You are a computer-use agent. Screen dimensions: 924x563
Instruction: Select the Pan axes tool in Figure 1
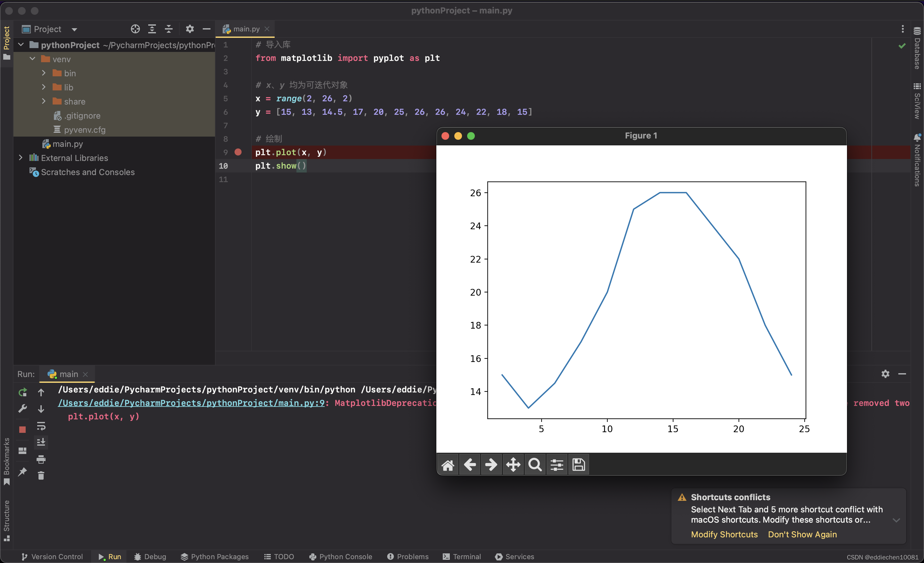[513, 465]
